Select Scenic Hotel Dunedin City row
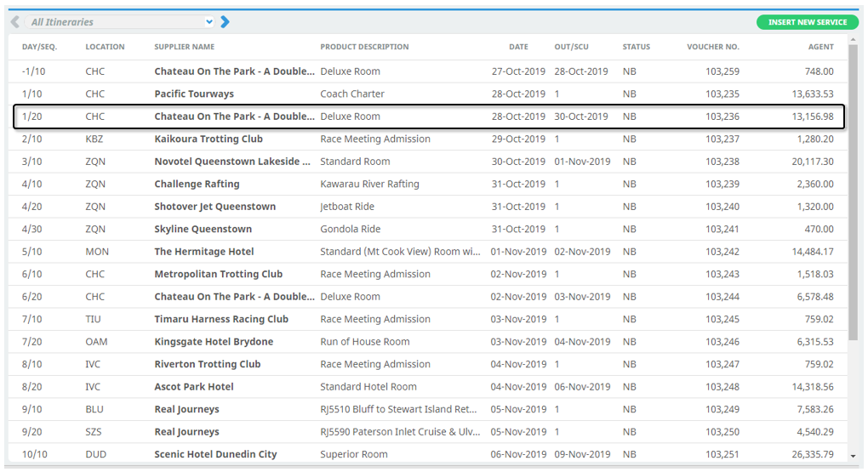Viewport: 868px width, 472px height. (x=427, y=454)
